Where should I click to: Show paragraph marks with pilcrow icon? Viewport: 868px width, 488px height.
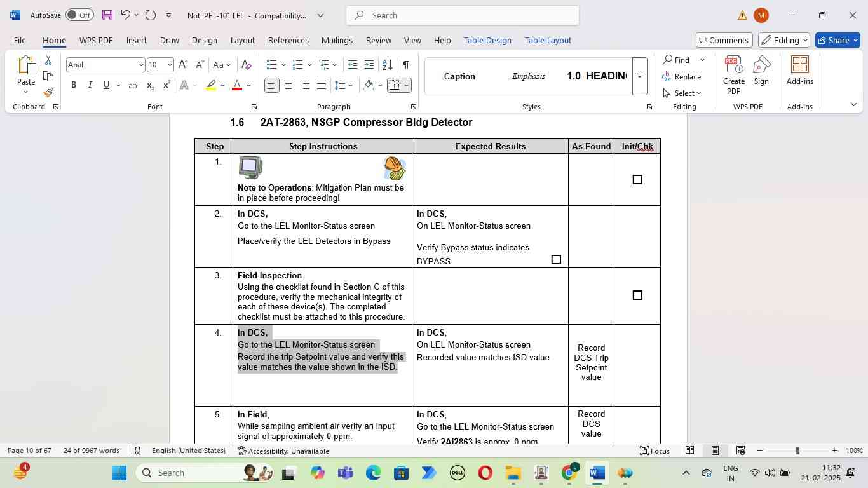click(405, 65)
